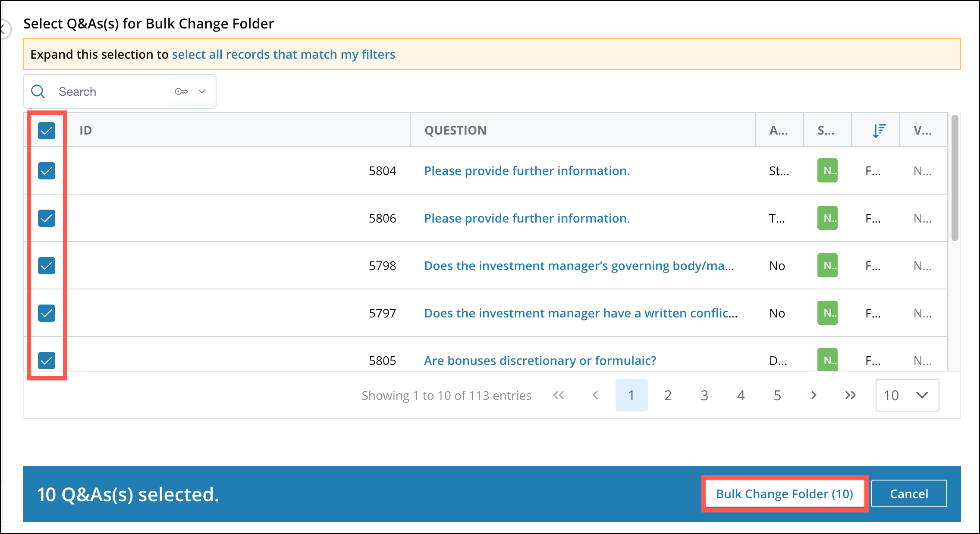This screenshot has width=980, height=534.
Task: Click ID value 5798
Action: [382, 266]
